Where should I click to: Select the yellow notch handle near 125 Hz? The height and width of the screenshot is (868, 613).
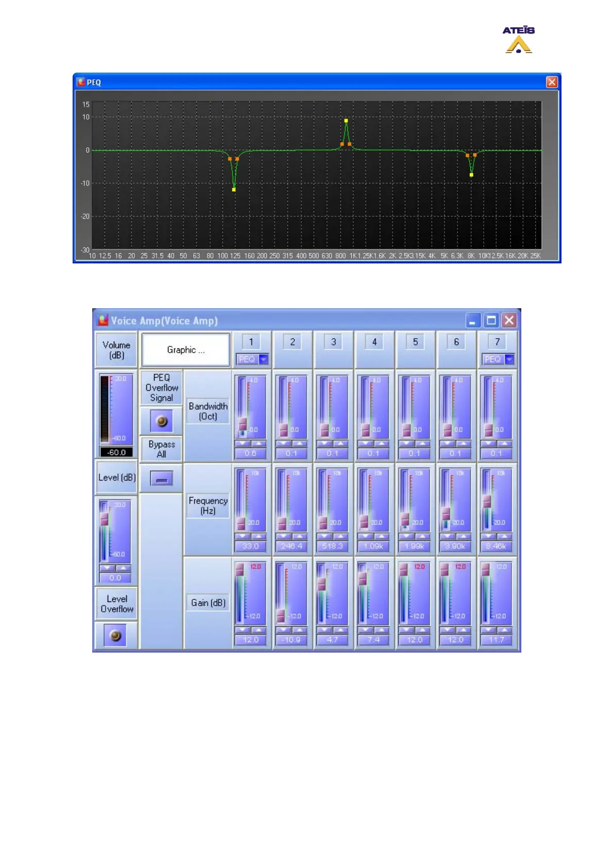(234, 190)
